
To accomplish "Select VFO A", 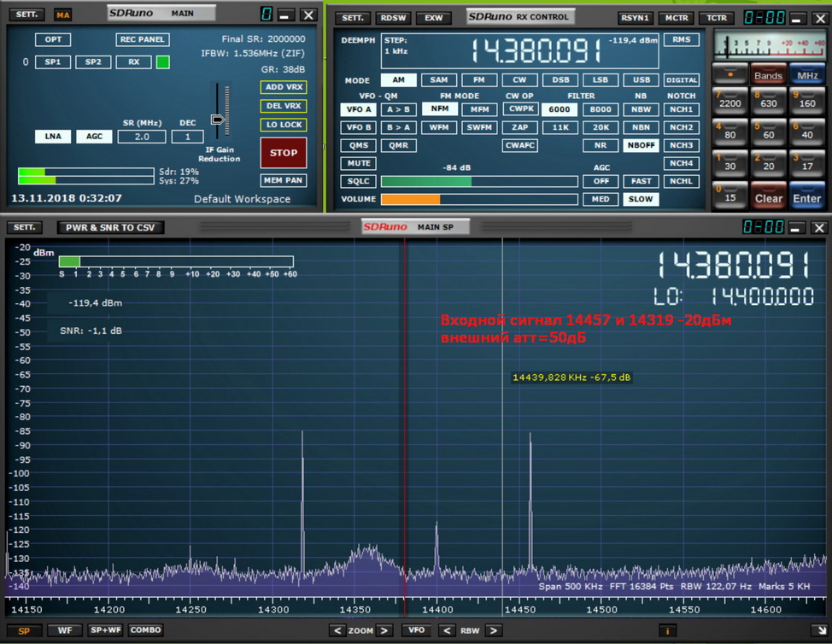I will tap(359, 110).
